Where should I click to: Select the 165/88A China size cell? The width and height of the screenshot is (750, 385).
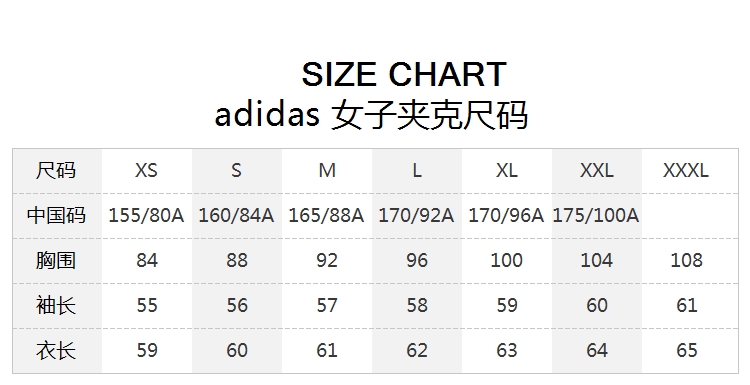(326, 215)
